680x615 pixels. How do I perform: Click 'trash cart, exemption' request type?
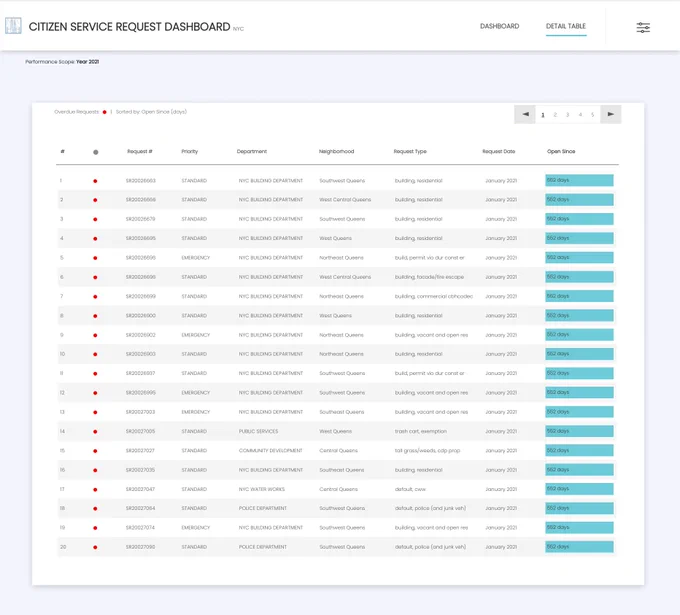(421, 432)
